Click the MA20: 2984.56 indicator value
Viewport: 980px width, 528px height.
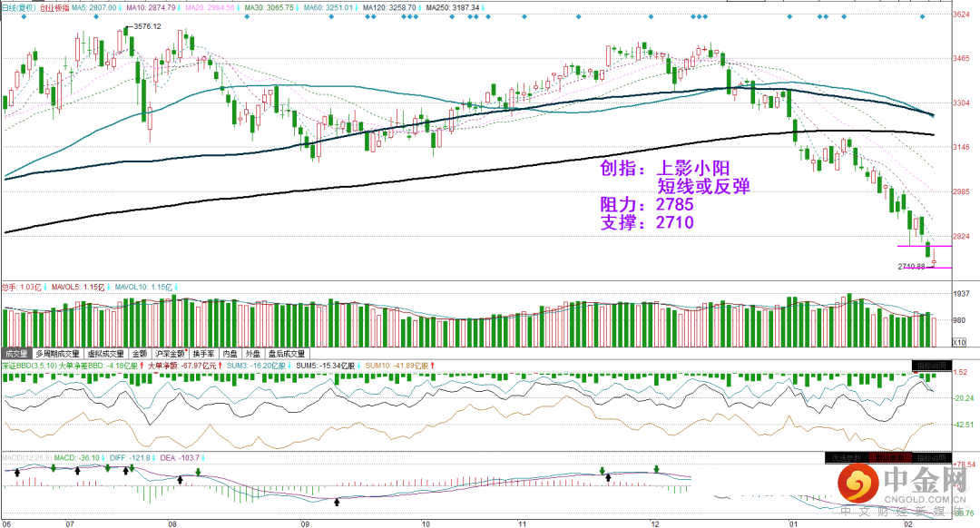(210, 7)
